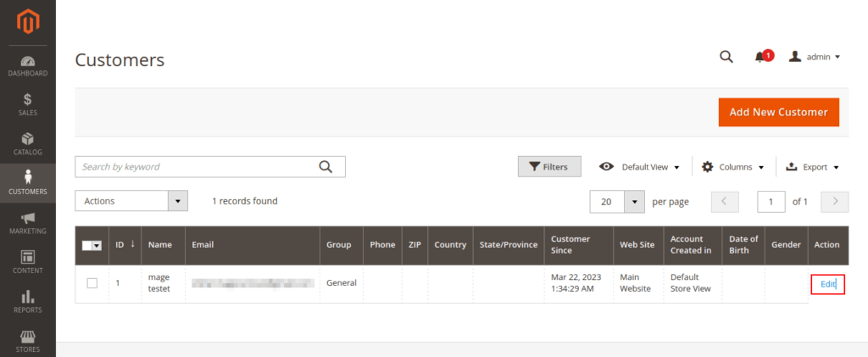The height and width of the screenshot is (357, 868).
Task: Open the Columns dropdown
Action: (733, 167)
